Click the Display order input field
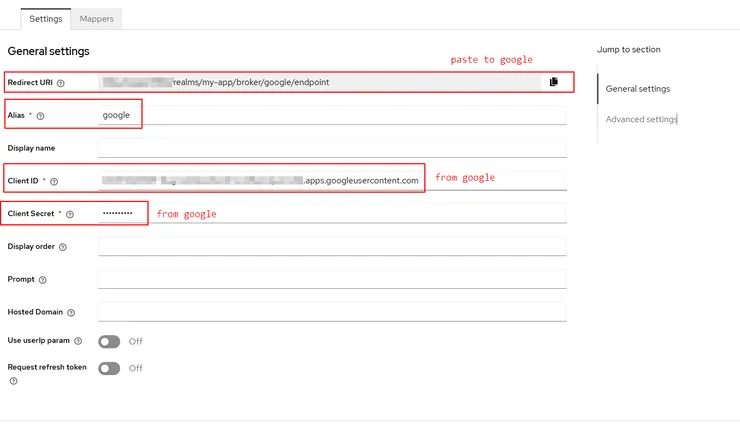Image resolution: width=740 pixels, height=429 pixels. click(x=332, y=246)
